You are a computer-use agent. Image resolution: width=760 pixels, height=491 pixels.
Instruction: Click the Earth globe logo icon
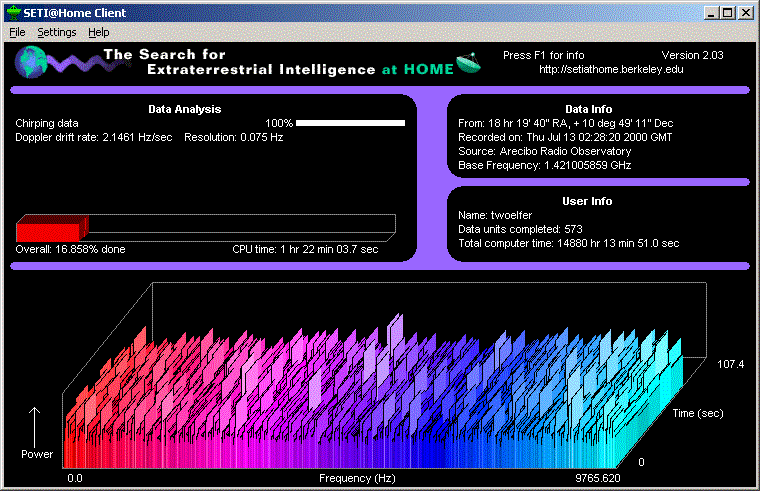[x=31, y=62]
